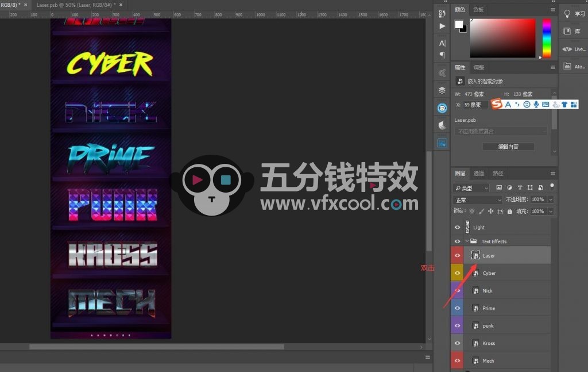Viewport: 588px width, 372px height.
Task: Hide the Laser layer
Action: [457, 255]
